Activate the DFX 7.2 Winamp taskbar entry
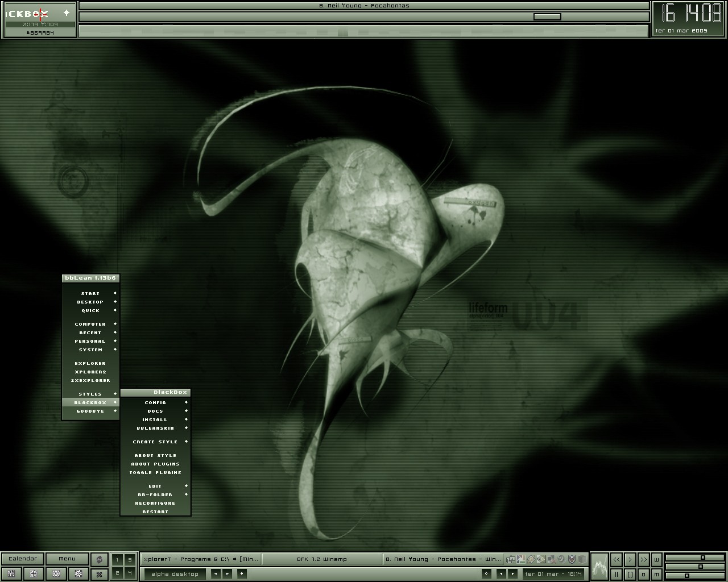Image resolution: width=728 pixels, height=582 pixels. click(322, 559)
